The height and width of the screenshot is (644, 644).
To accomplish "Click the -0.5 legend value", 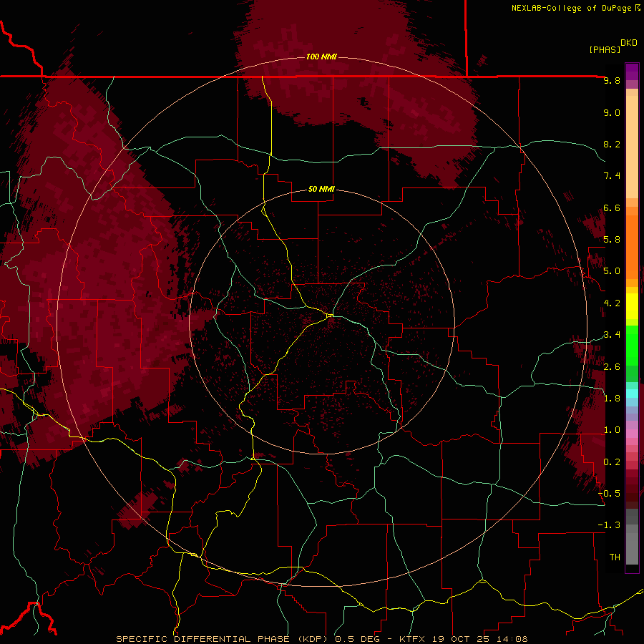I will [x=610, y=494].
